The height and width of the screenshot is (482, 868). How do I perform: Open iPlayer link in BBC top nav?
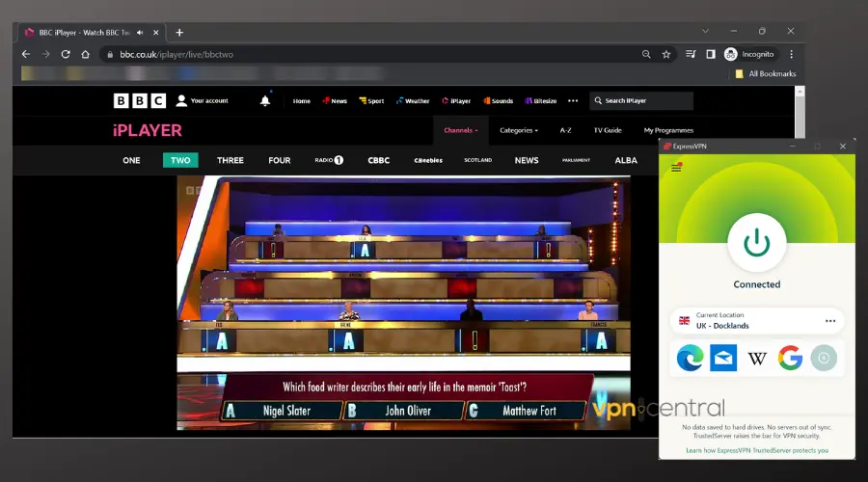point(456,100)
